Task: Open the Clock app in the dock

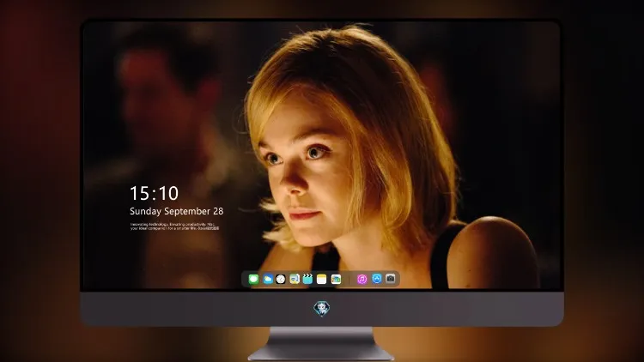Action: pos(281,279)
